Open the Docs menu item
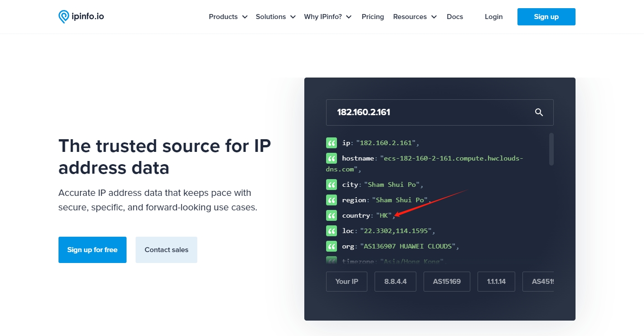The height and width of the screenshot is (336, 644). tap(455, 17)
